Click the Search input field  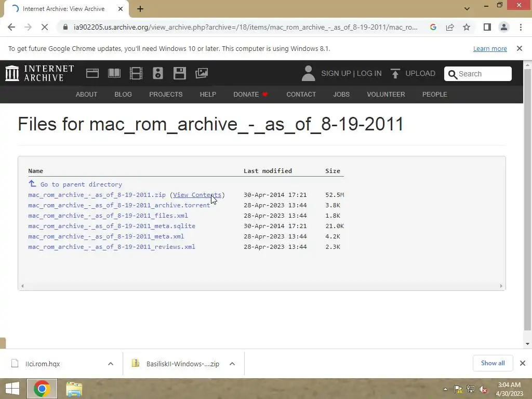coord(478,74)
